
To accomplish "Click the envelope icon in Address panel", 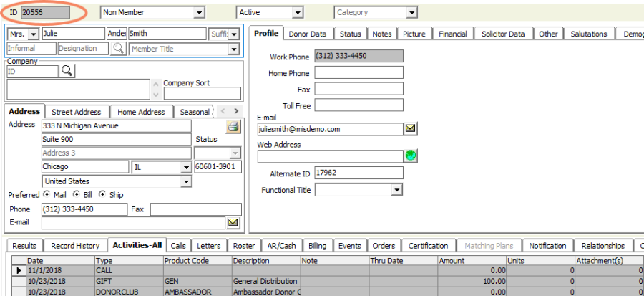I will pyautogui.click(x=233, y=223).
